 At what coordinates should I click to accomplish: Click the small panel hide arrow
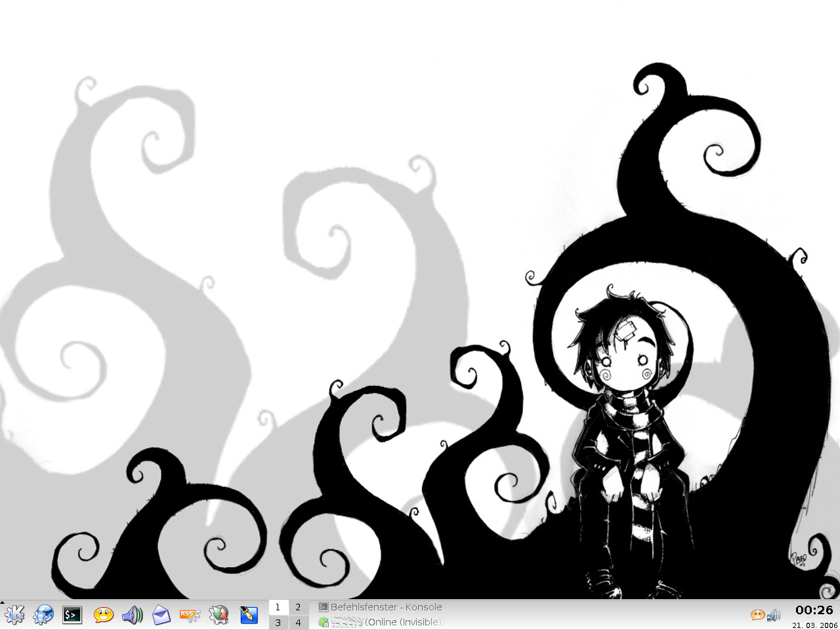3,602
